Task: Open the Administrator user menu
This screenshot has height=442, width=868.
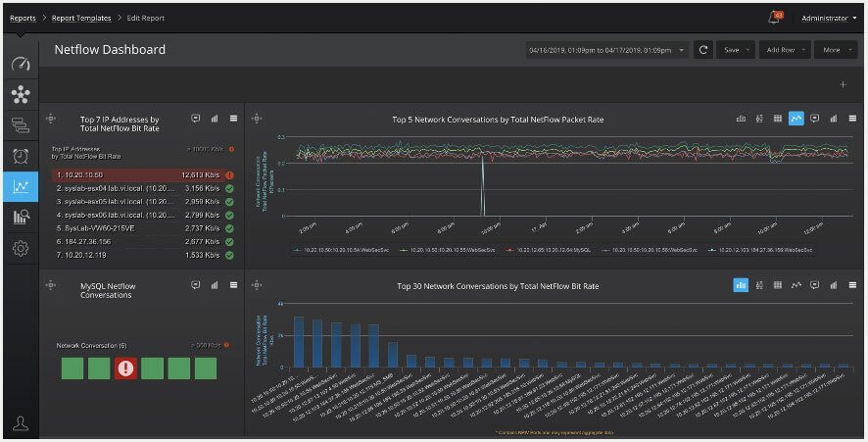Action: point(829,19)
